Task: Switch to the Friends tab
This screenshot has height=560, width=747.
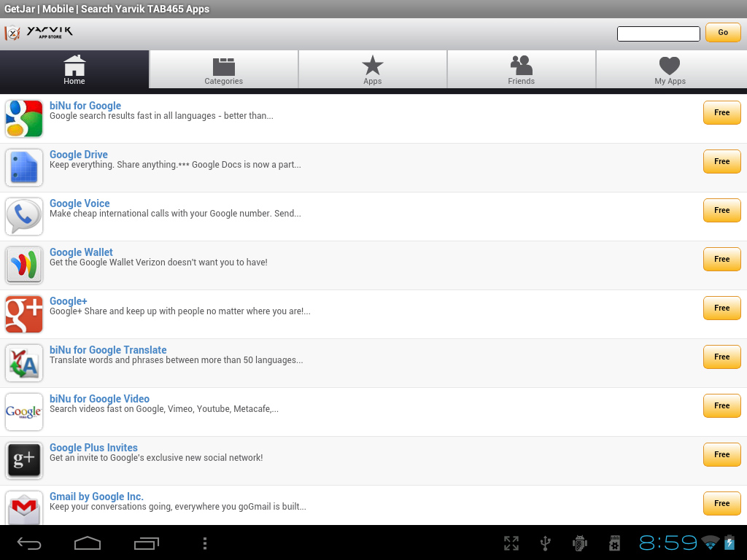Action: point(521,69)
